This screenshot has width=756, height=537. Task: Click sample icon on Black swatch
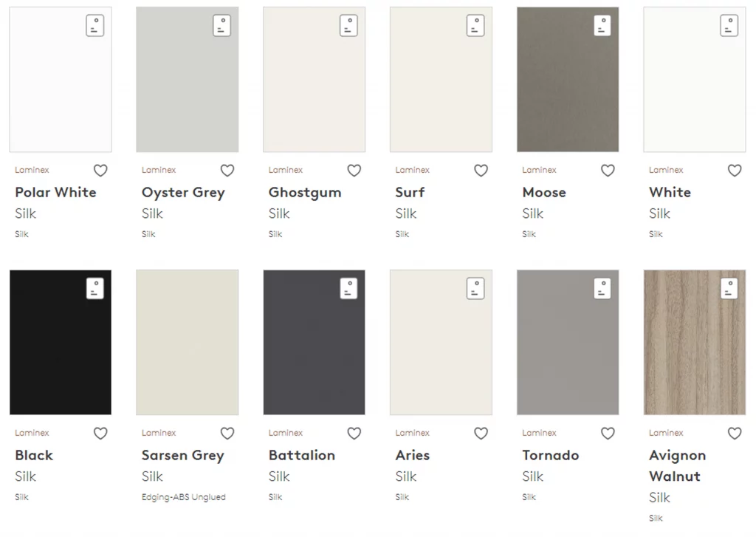click(95, 289)
